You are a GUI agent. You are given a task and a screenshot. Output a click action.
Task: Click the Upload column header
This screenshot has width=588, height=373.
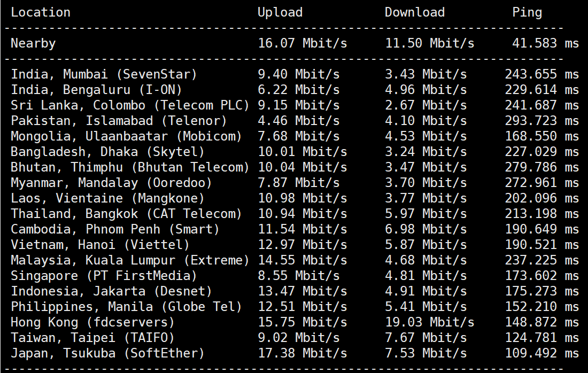[280, 12]
